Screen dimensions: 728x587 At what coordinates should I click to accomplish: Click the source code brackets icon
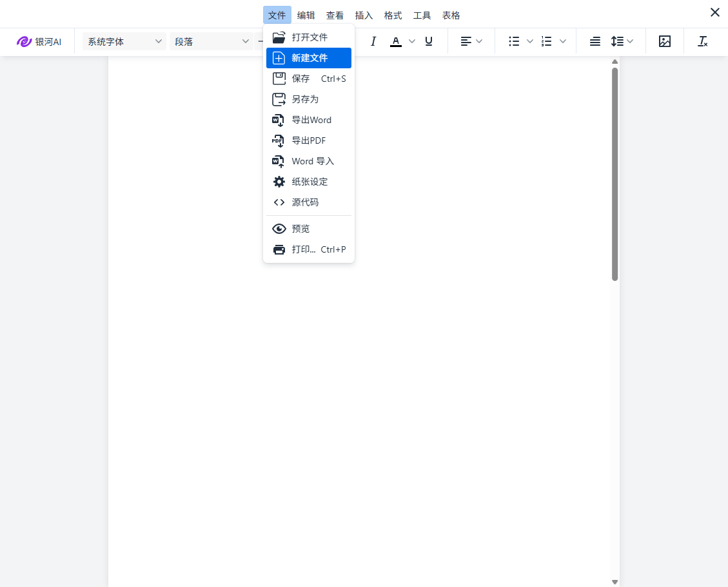pos(279,202)
